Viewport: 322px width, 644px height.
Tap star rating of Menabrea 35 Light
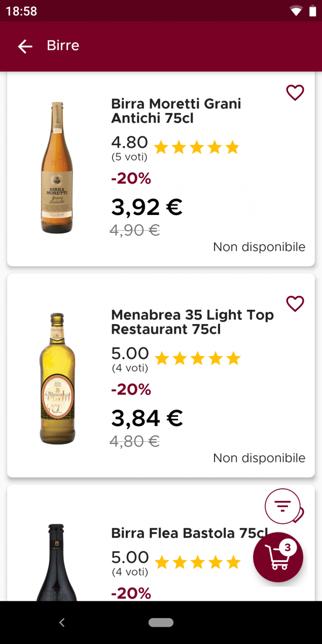pos(197,359)
